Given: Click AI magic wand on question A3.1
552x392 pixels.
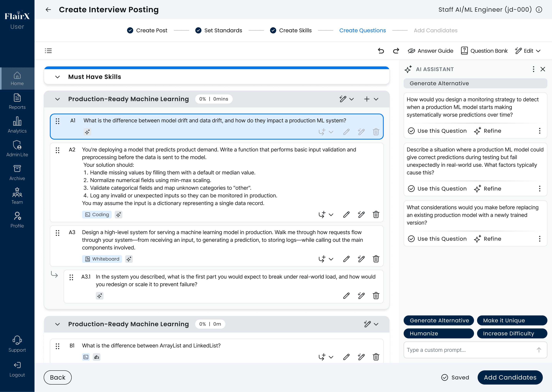Looking at the screenshot, I should 361,296.
